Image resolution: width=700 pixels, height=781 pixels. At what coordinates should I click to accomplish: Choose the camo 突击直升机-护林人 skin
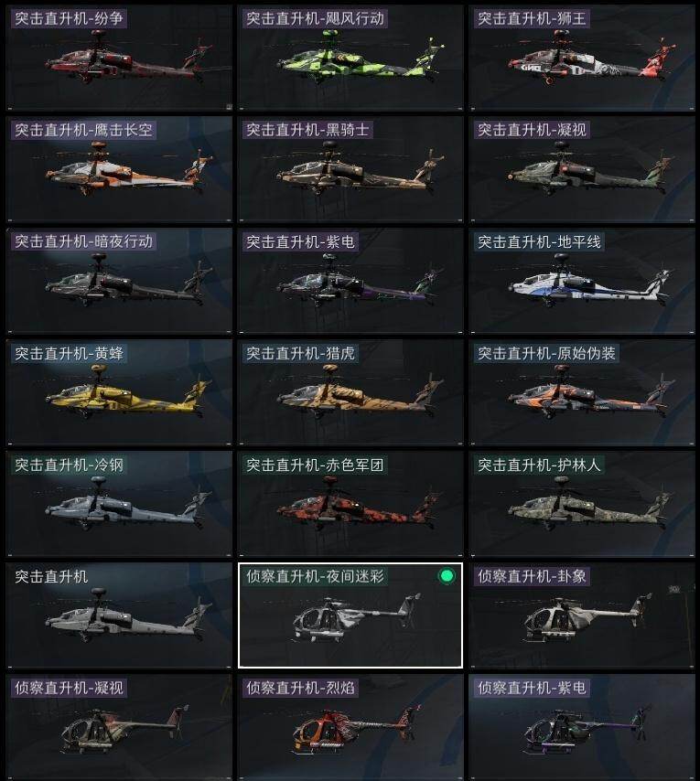pos(582,504)
